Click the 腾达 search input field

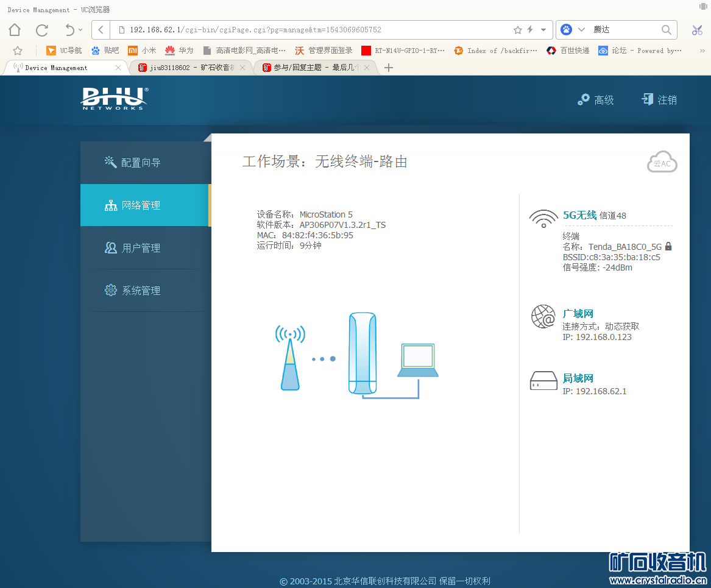click(624, 30)
